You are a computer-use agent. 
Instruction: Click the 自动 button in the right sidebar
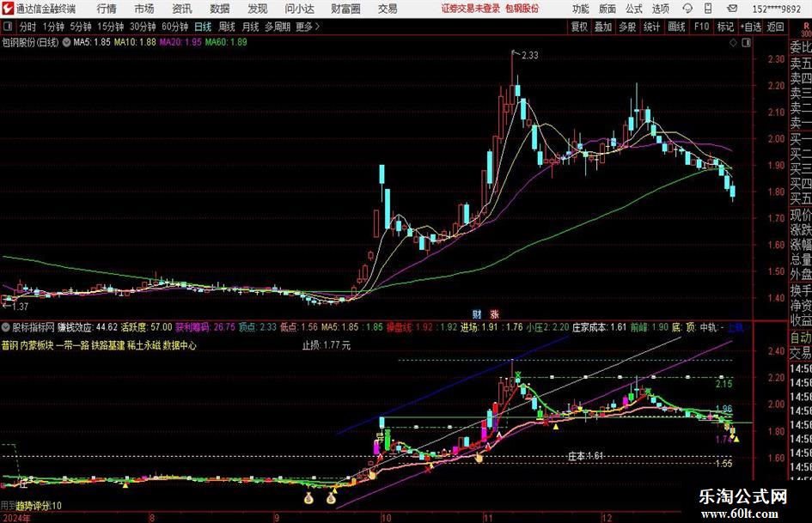(801, 338)
